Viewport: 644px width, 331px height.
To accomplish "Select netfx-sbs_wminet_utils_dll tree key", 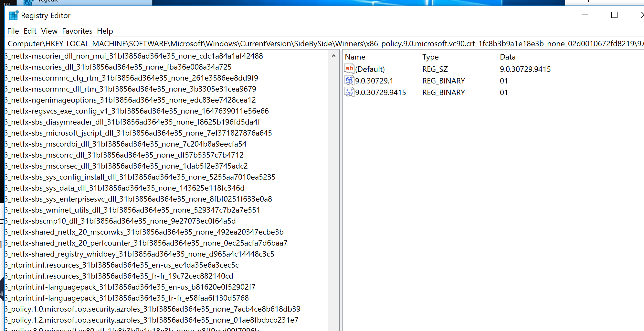I will 133,210.
